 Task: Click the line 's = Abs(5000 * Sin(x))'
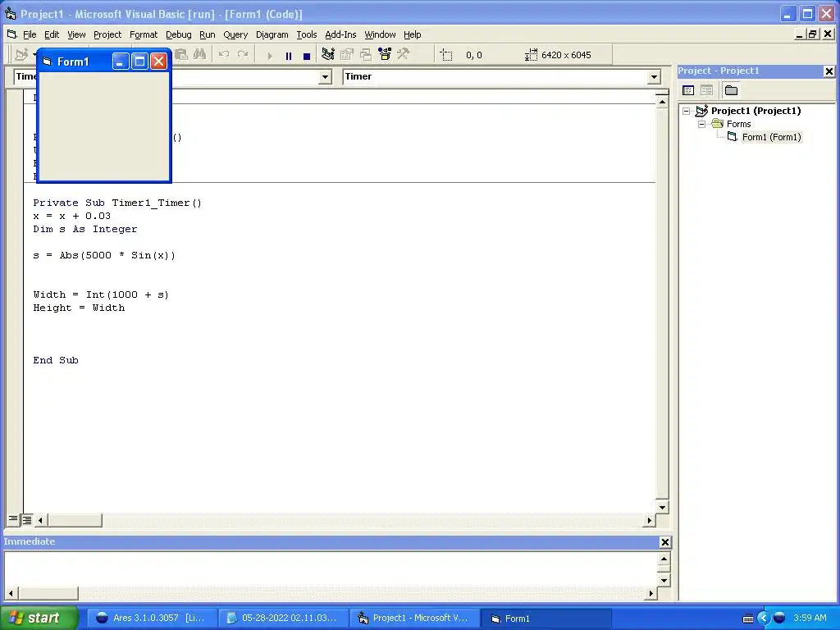click(104, 255)
